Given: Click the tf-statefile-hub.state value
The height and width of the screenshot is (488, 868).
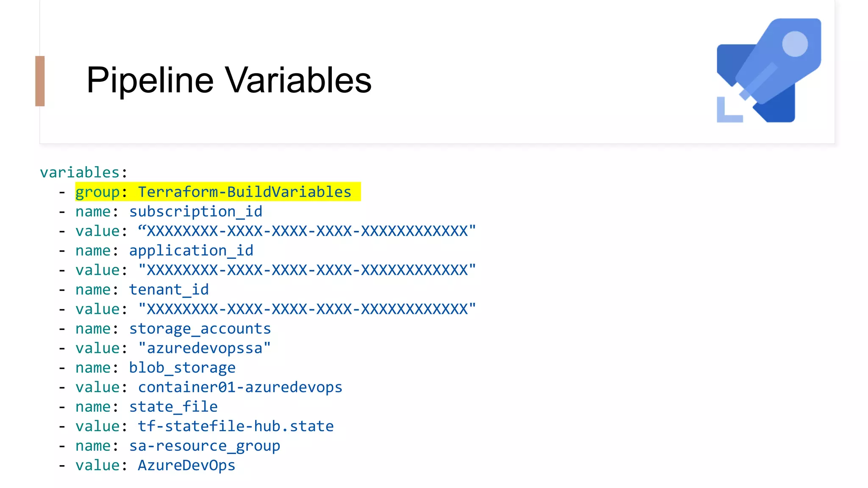Looking at the screenshot, I should [x=236, y=426].
